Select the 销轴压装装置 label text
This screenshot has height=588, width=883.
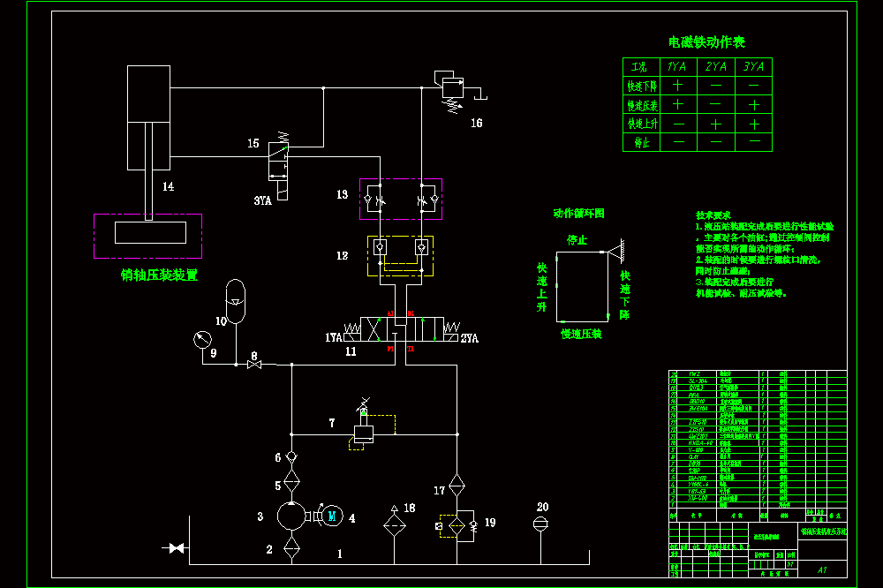tap(159, 275)
